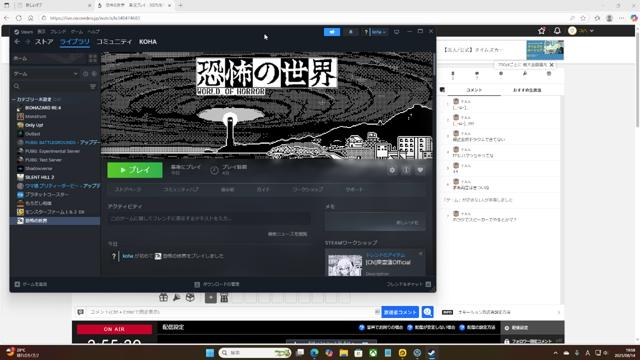Screen dimensions: 640x360
Task: Click the gift icon below Steam window
Action: point(163,298)
